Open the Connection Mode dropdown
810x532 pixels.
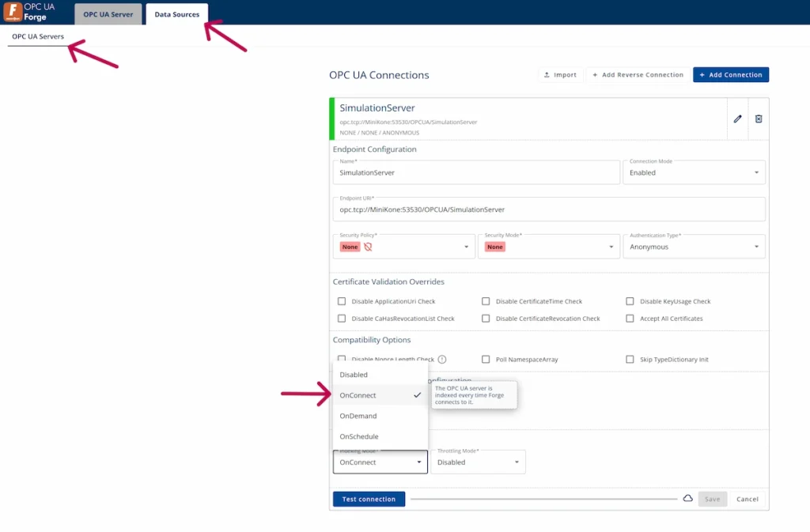pos(694,172)
